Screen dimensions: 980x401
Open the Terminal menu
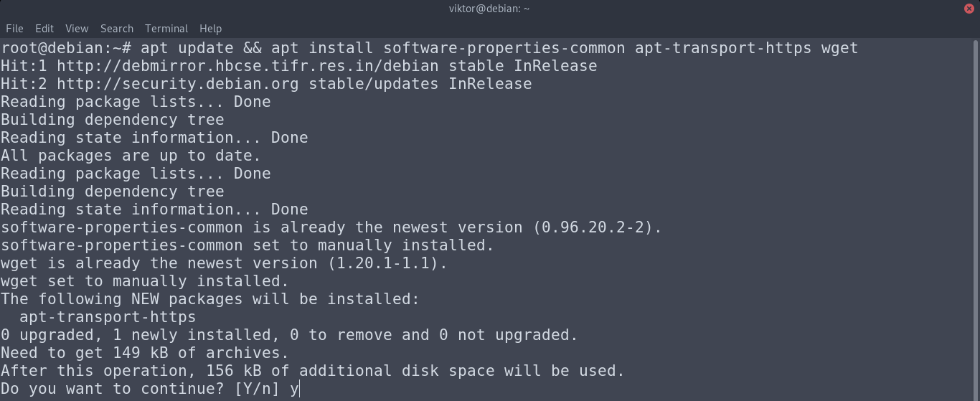166,29
